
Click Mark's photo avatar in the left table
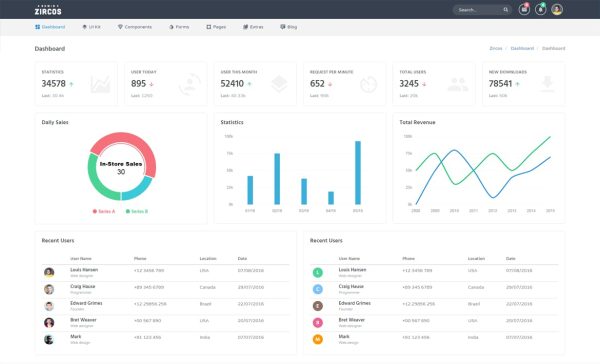(x=49, y=340)
